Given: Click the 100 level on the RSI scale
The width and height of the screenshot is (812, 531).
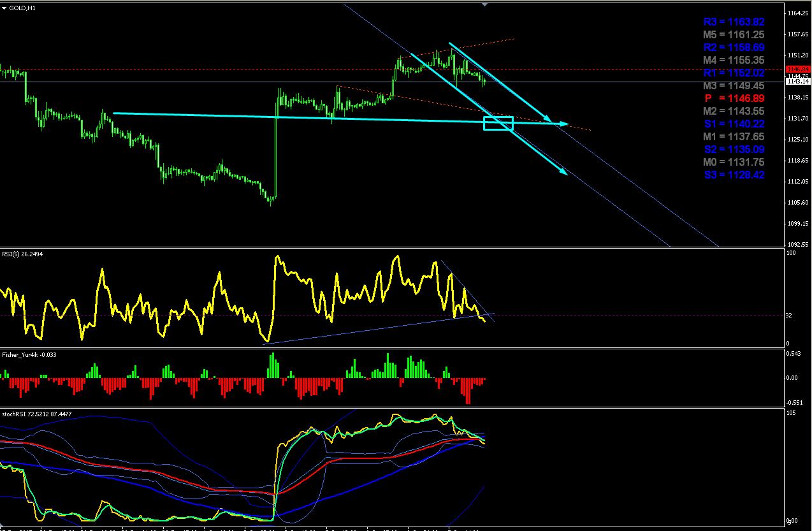Looking at the screenshot, I should pos(792,254).
